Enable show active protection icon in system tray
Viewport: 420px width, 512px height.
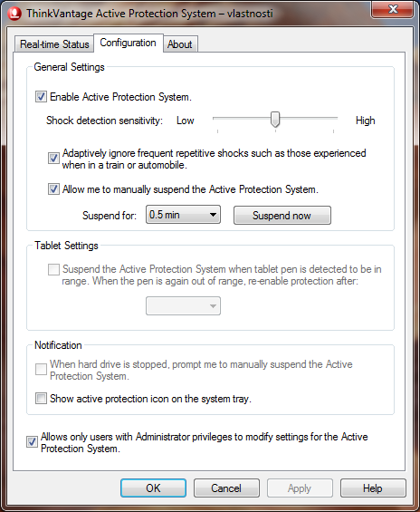(x=41, y=399)
